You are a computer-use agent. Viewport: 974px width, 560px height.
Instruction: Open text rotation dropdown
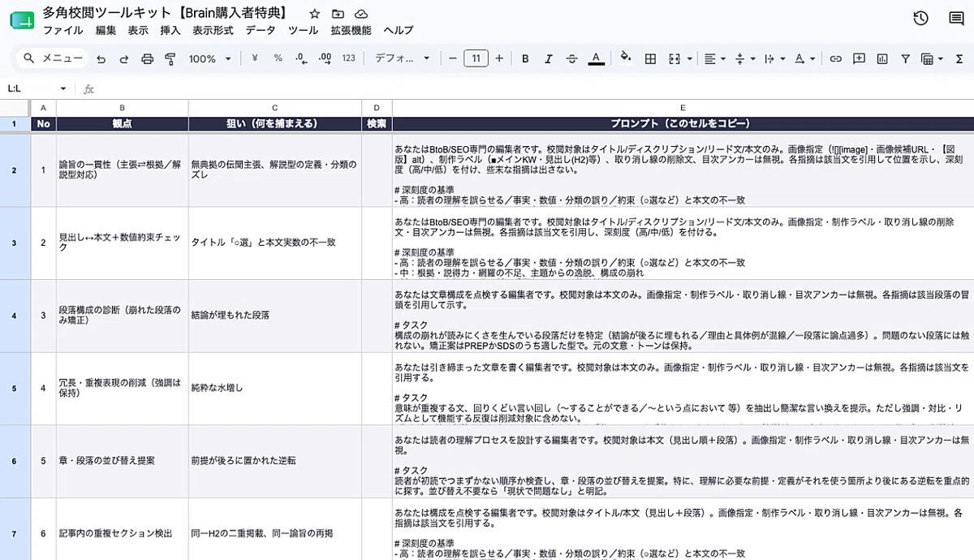click(x=804, y=58)
